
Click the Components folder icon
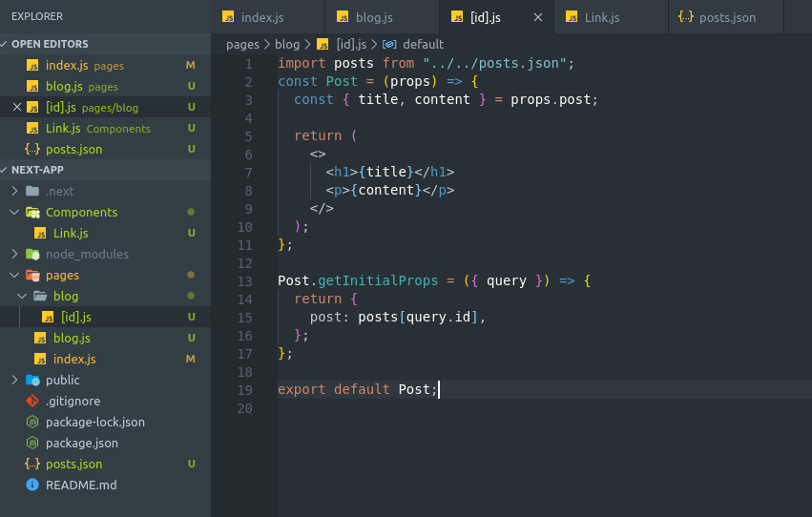(x=32, y=212)
